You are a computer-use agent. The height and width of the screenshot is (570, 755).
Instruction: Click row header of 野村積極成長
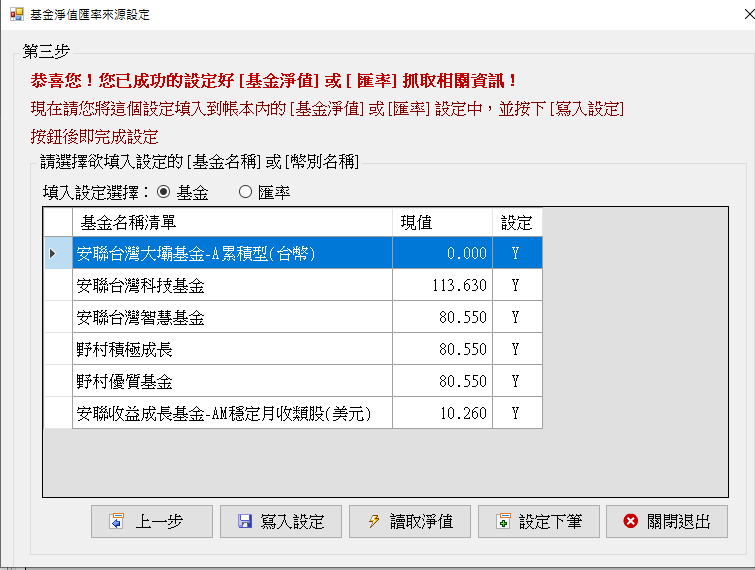click(x=58, y=349)
